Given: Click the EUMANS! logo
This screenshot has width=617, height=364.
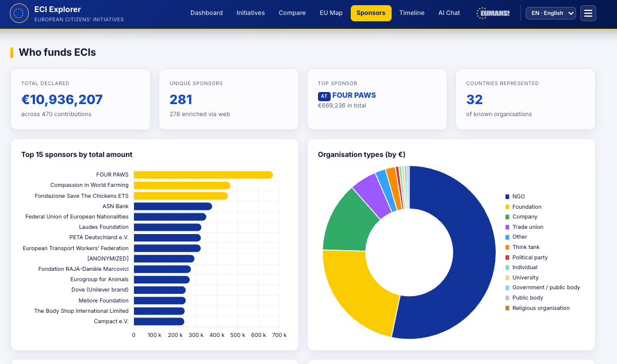Looking at the screenshot, I should pyautogui.click(x=493, y=13).
